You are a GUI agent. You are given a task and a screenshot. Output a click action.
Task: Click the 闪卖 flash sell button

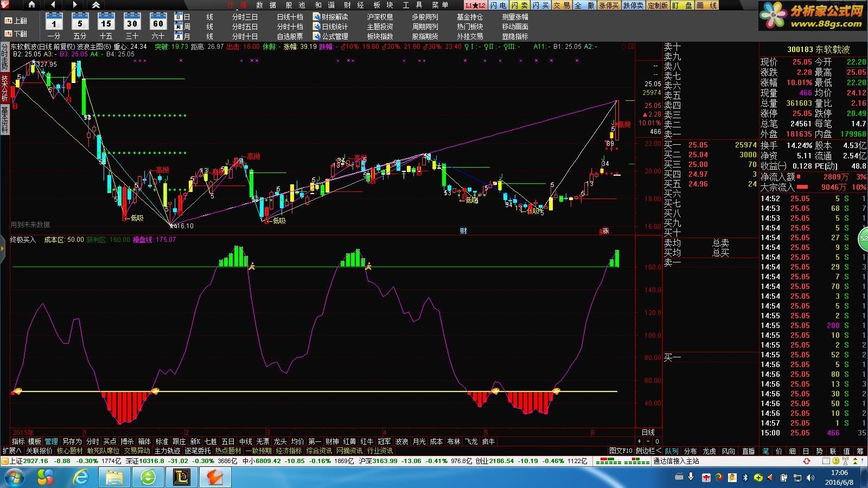pos(519,5)
